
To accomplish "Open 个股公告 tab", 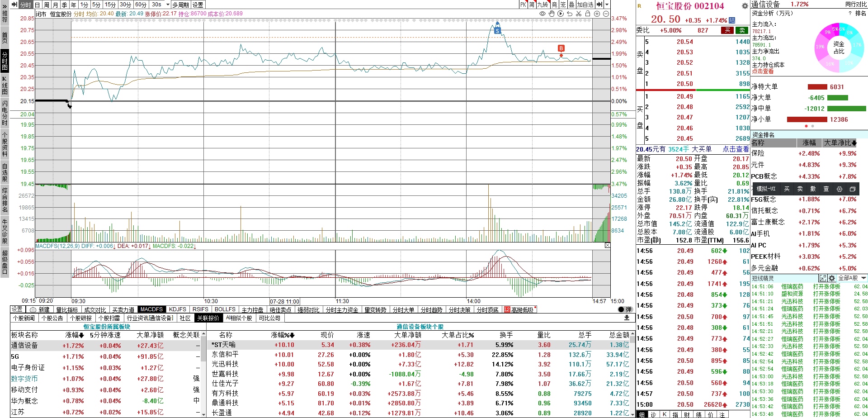I will 52,318.
